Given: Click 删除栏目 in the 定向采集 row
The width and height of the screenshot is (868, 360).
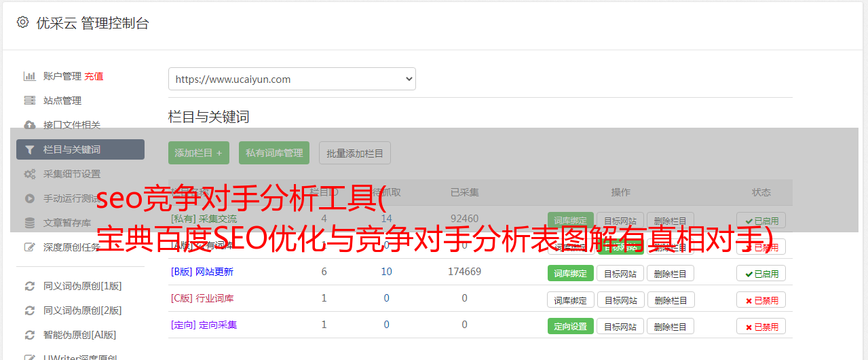Looking at the screenshot, I should (671, 326).
